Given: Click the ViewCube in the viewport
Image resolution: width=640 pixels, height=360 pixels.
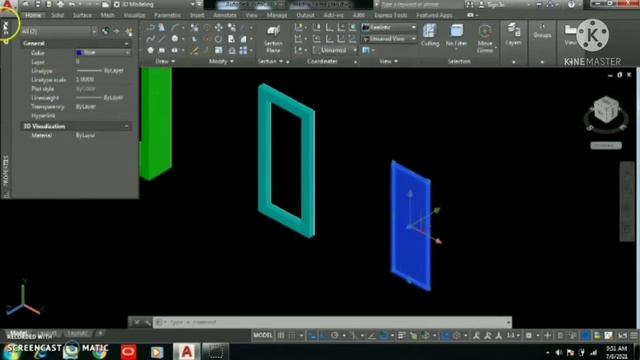Looking at the screenshot, I should pos(606,109).
